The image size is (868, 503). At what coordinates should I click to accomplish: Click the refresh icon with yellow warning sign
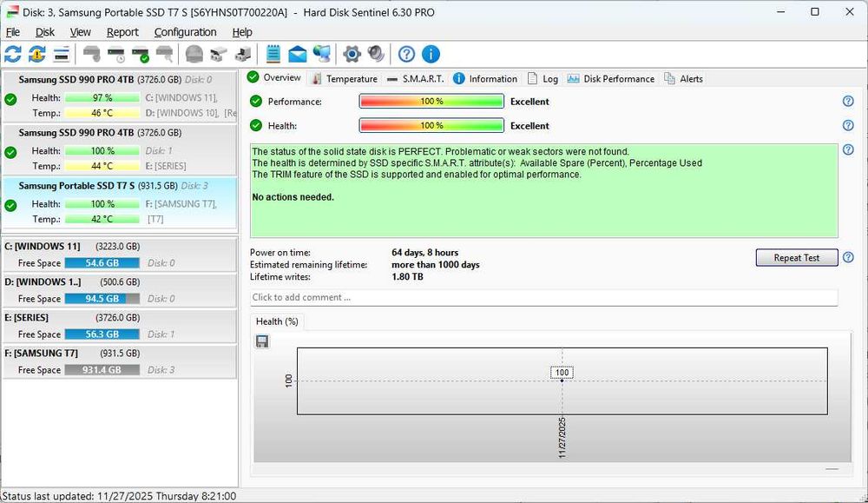[x=37, y=54]
